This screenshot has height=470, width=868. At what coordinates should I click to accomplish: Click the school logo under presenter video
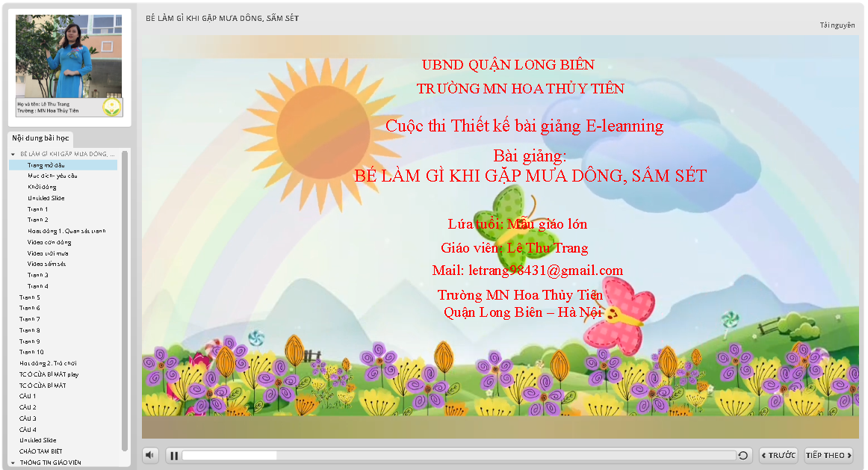point(112,106)
